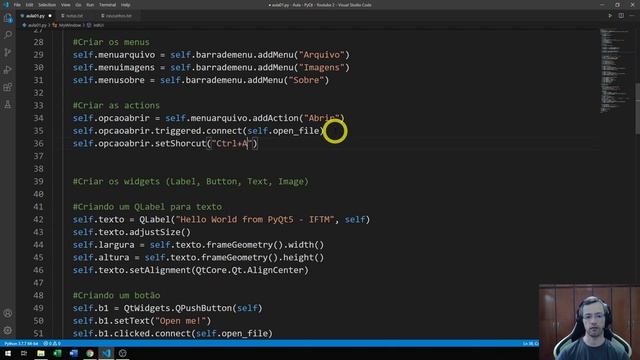Viewport: 640px width, 360px height.
Task: Click the string "Imagens" on line 30
Action: click(322, 67)
